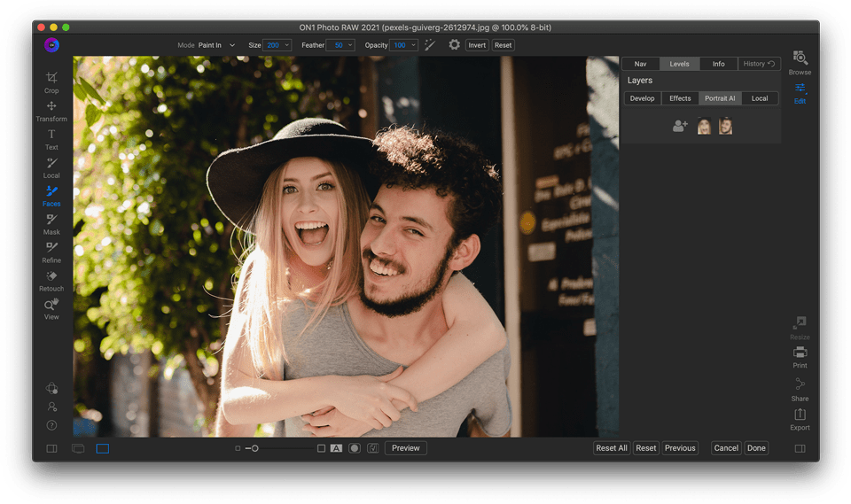Image resolution: width=851 pixels, height=504 pixels.
Task: Open the Edit module
Action: [x=800, y=93]
